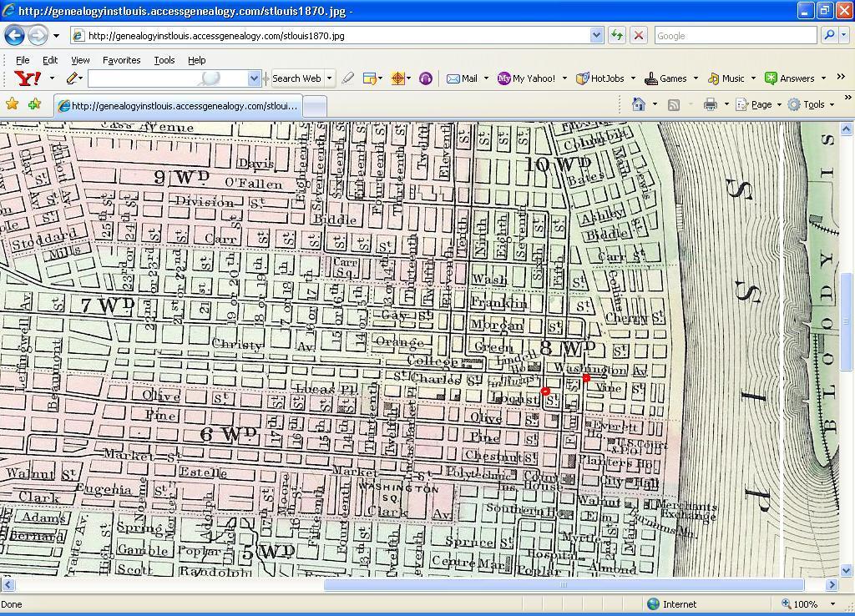Click the 100% zoom level button
855x616 pixels.
coord(801,604)
